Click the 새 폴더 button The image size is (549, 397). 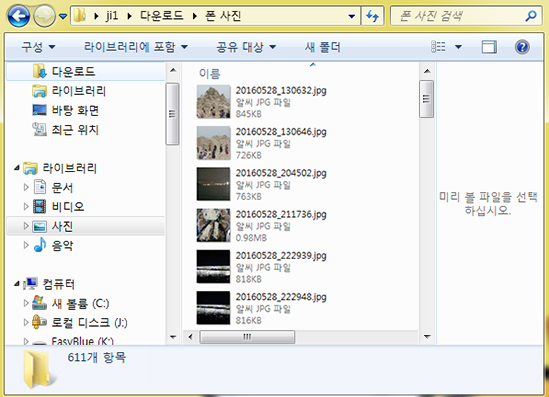(x=322, y=47)
